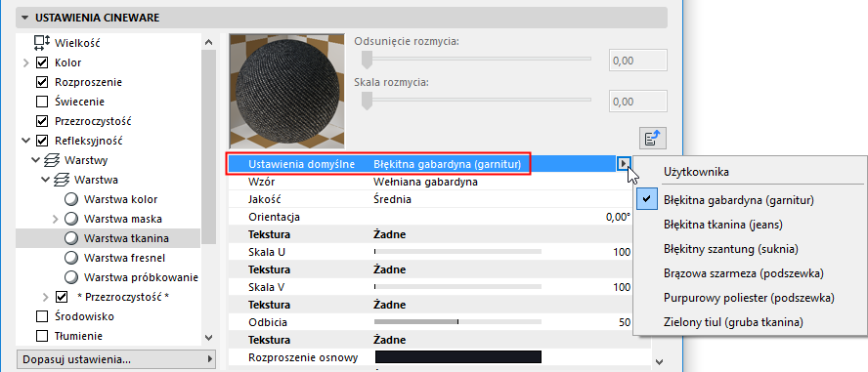The height and width of the screenshot is (372, 868).
Task: Collapse the Refleksyjność tree node
Action: pos(25,141)
